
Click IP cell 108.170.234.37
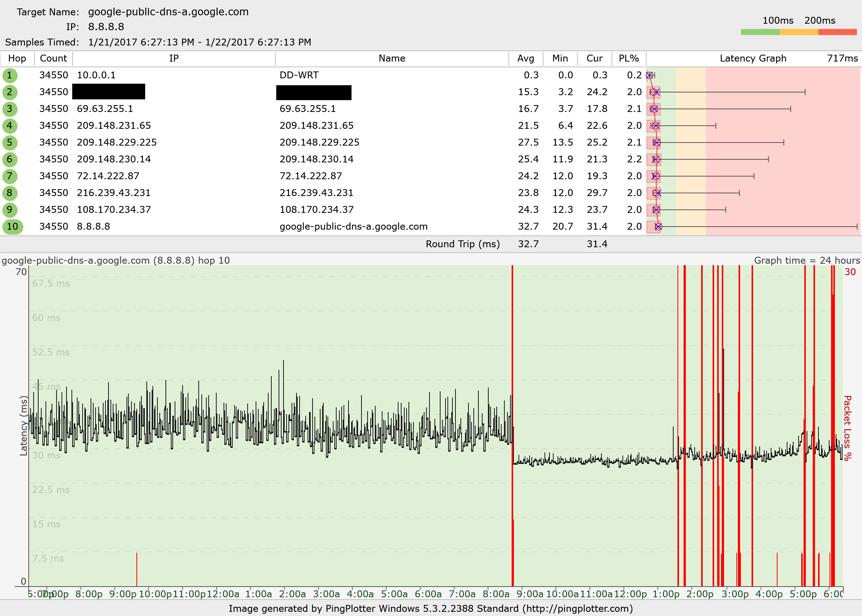click(x=114, y=210)
